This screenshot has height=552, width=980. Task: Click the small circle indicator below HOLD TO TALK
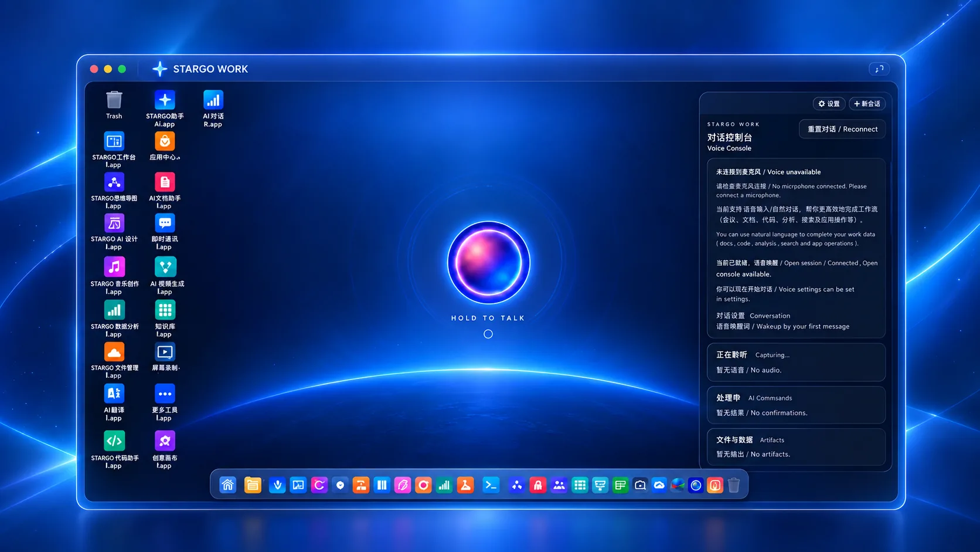coord(488,334)
